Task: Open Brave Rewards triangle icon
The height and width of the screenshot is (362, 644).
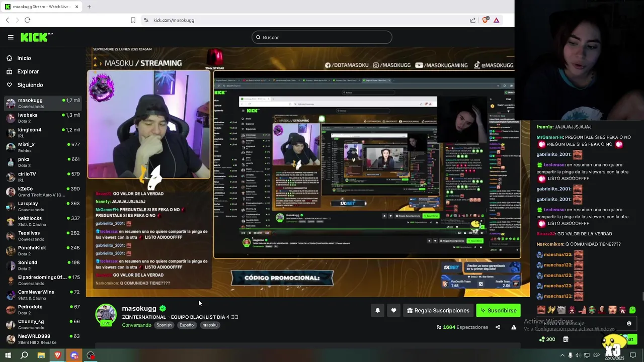Action: (496, 20)
